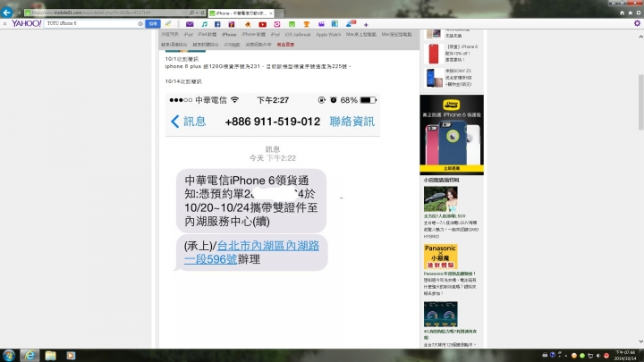Screen dimensions: 644x362
Task: Open Windows Media Player in the taskbar
Action: coord(71,356)
